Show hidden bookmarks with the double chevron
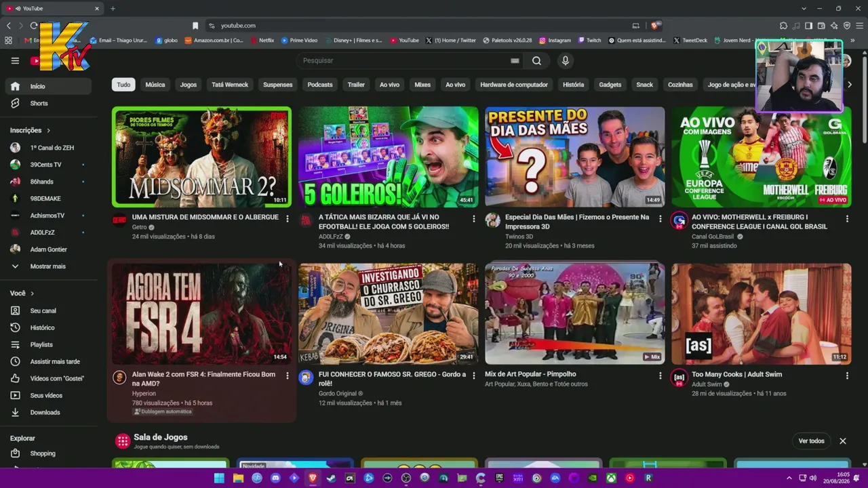This screenshot has height=488, width=868. point(852,41)
